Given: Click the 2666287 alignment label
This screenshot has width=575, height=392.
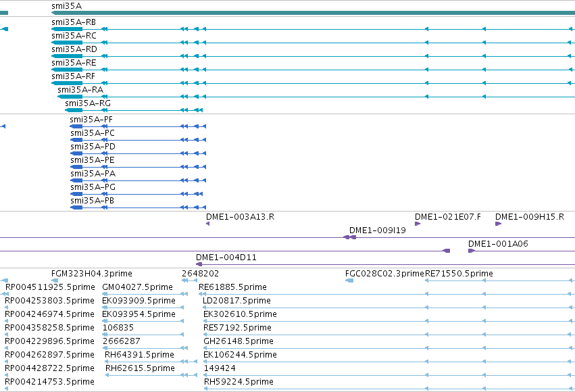Looking at the screenshot, I should 122,341.
